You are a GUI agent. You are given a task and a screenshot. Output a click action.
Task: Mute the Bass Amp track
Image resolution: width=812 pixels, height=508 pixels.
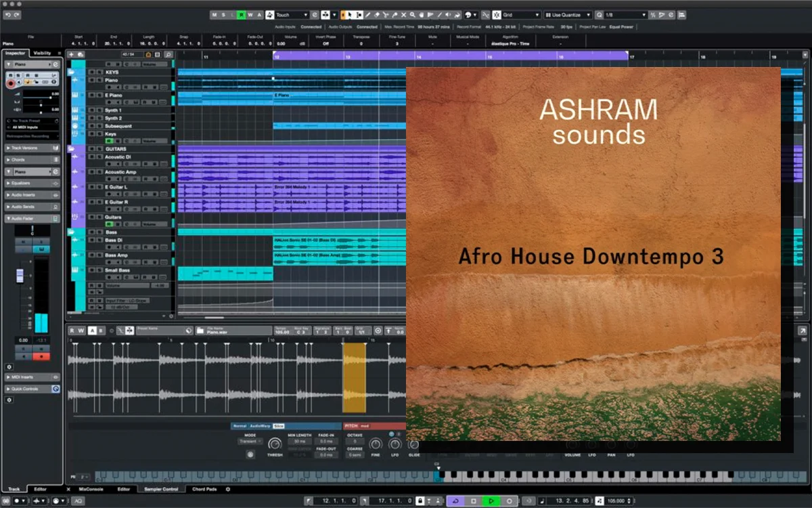[91, 255]
